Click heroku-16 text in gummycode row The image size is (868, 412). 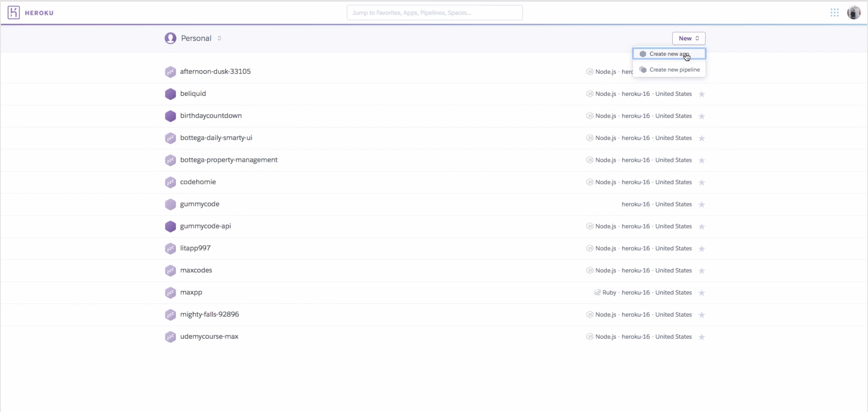[635, 204]
